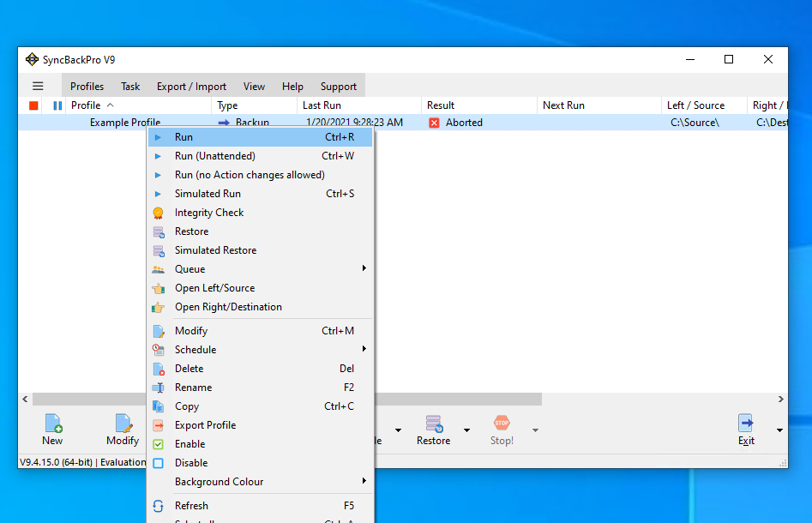Open the hamburger main menu icon
Image resolution: width=812 pixels, height=523 pixels.
[x=38, y=86]
